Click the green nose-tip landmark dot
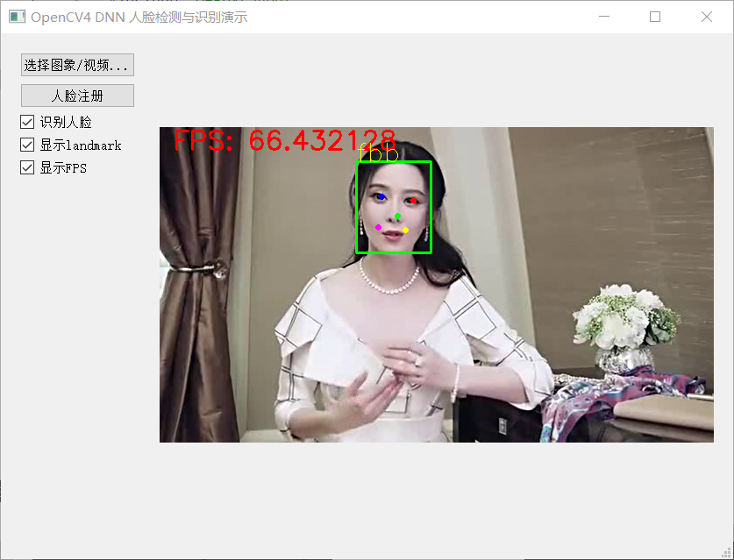 (396, 216)
